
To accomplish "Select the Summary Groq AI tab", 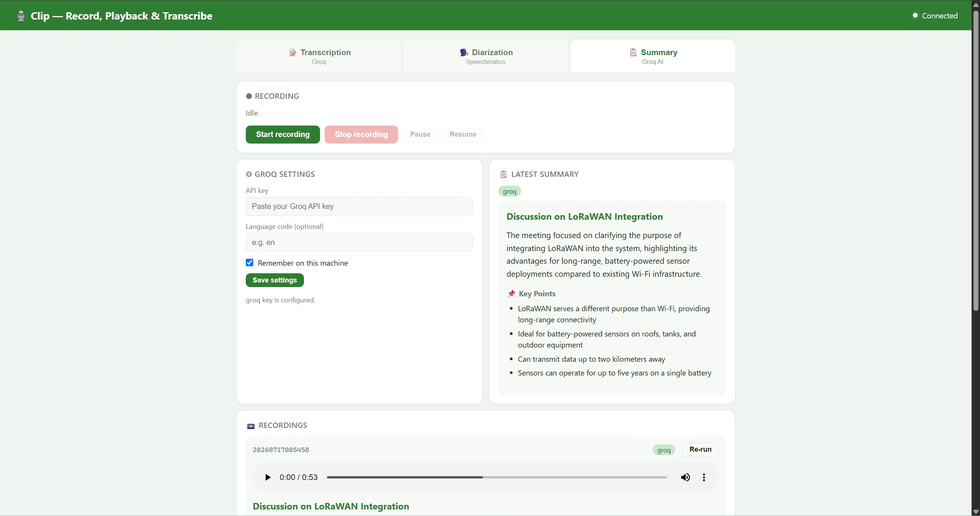I will tap(653, 56).
